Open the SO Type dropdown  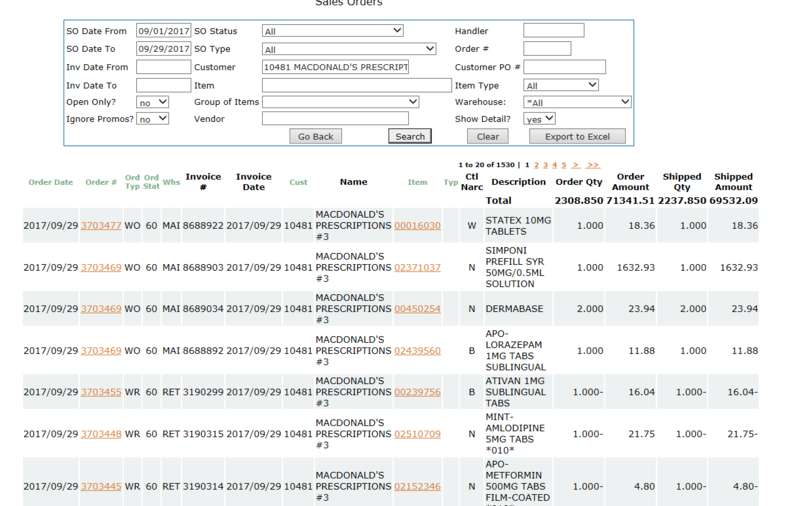(349, 49)
